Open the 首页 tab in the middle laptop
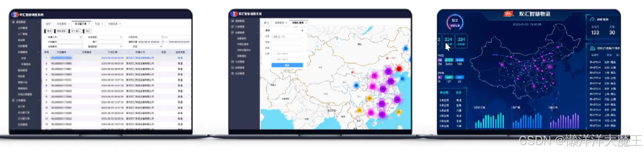The width and height of the screenshot is (644, 152). [267, 22]
